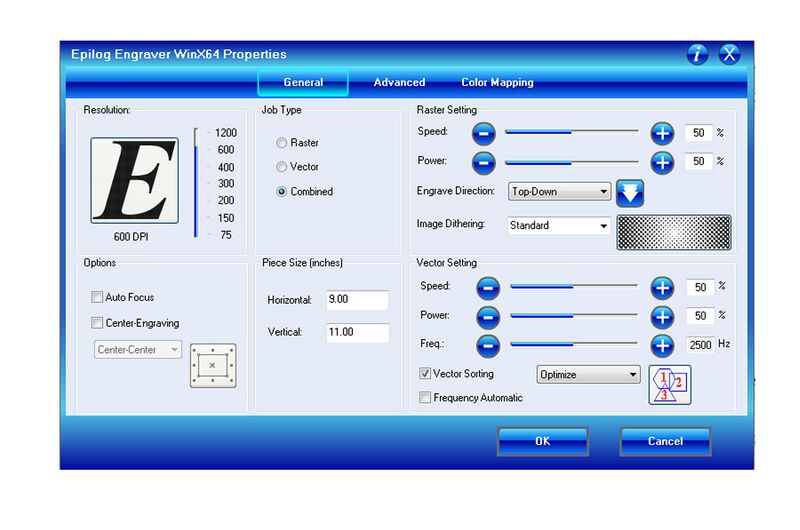The height and width of the screenshot is (530, 800).
Task: Close the Properties dialog with X
Action: pyautogui.click(x=729, y=54)
